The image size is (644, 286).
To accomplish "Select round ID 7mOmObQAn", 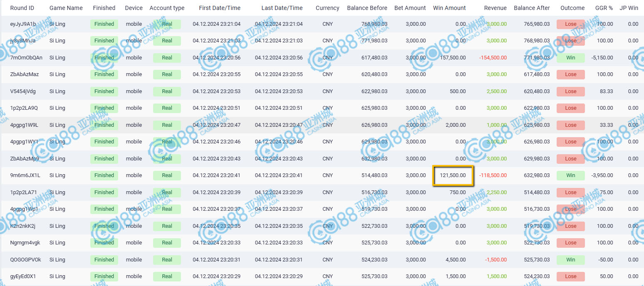I will point(26,58).
